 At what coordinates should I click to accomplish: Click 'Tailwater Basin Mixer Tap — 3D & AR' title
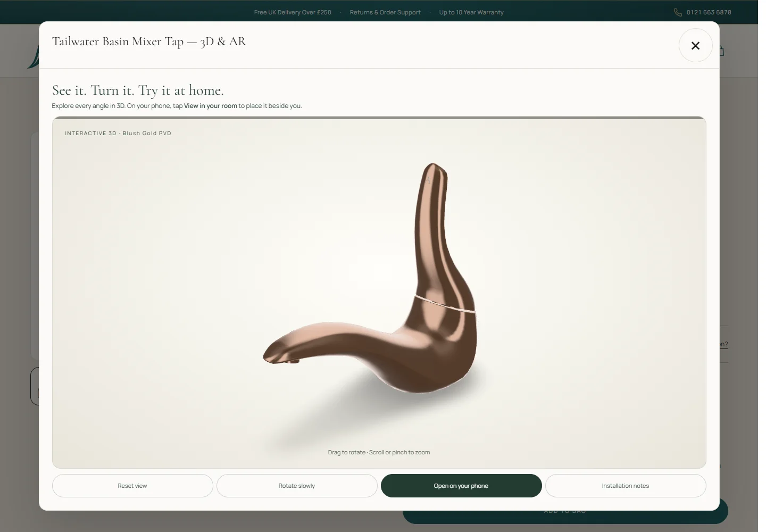point(149,41)
